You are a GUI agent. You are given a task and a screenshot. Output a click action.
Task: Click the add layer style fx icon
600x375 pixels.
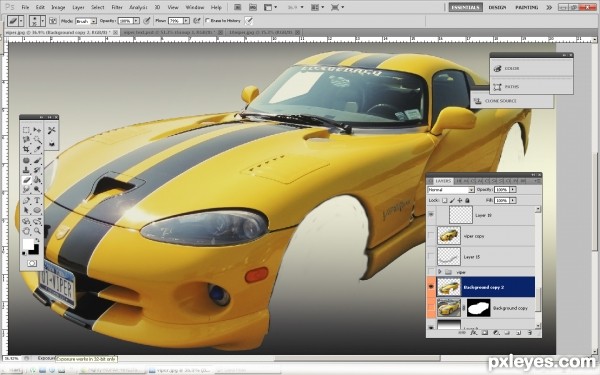pyautogui.click(x=473, y=333)
